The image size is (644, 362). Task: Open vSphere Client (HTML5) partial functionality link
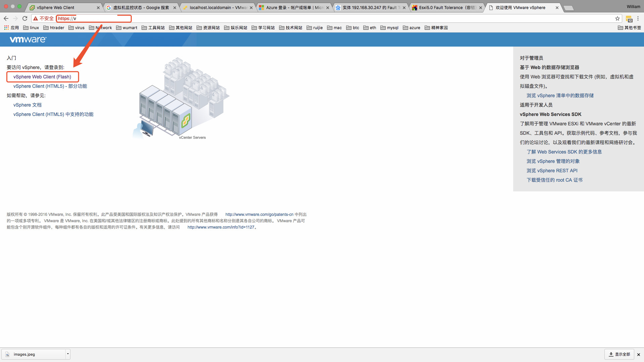[x=50, y=86]
